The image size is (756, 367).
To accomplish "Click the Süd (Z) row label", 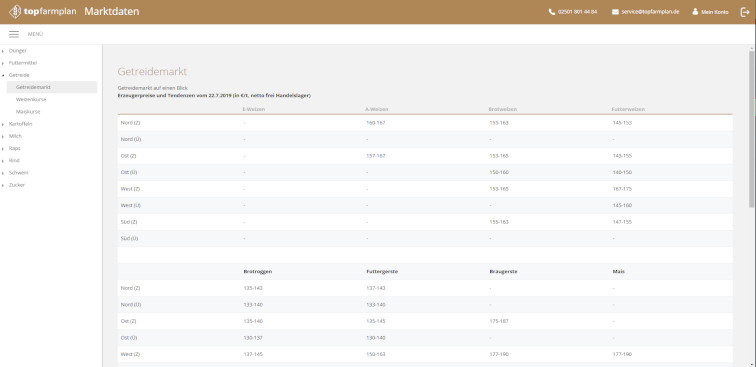I will pyautogui.click(x=129, y=222).
